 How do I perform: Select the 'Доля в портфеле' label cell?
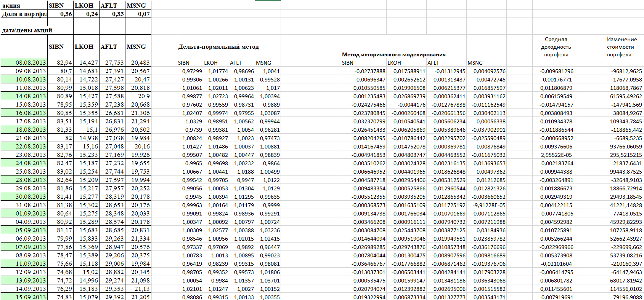pos(24,14)
